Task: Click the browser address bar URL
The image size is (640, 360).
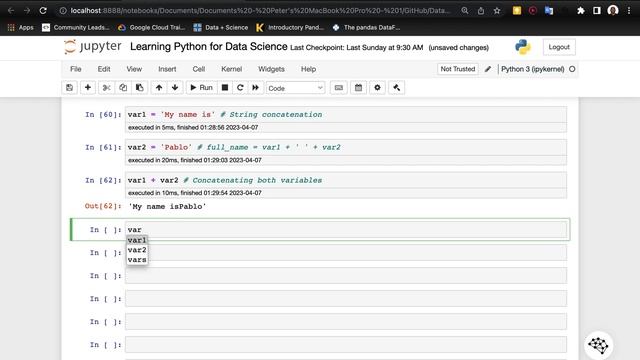Action: tap(260, 11)
